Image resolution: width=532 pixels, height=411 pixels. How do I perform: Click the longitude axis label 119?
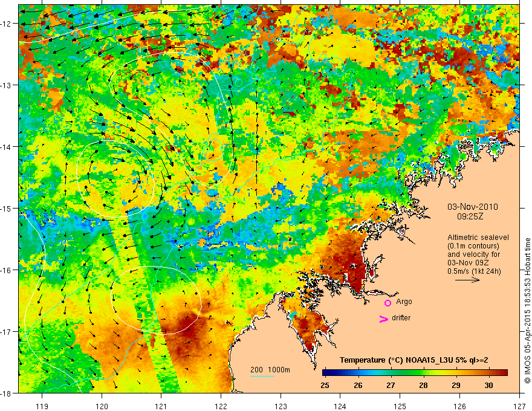(42, 406)
